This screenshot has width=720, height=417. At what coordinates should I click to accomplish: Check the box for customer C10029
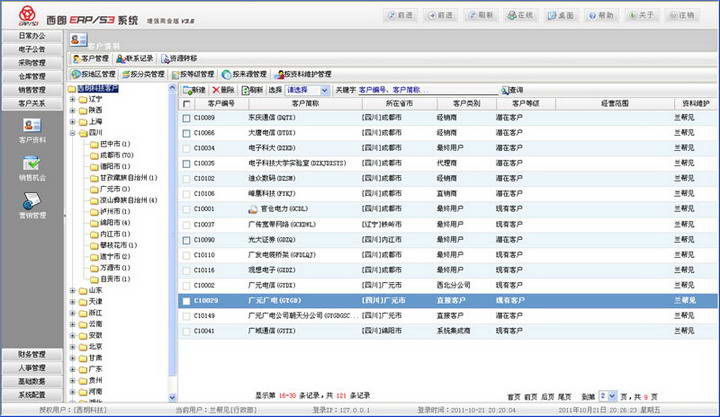186,301
